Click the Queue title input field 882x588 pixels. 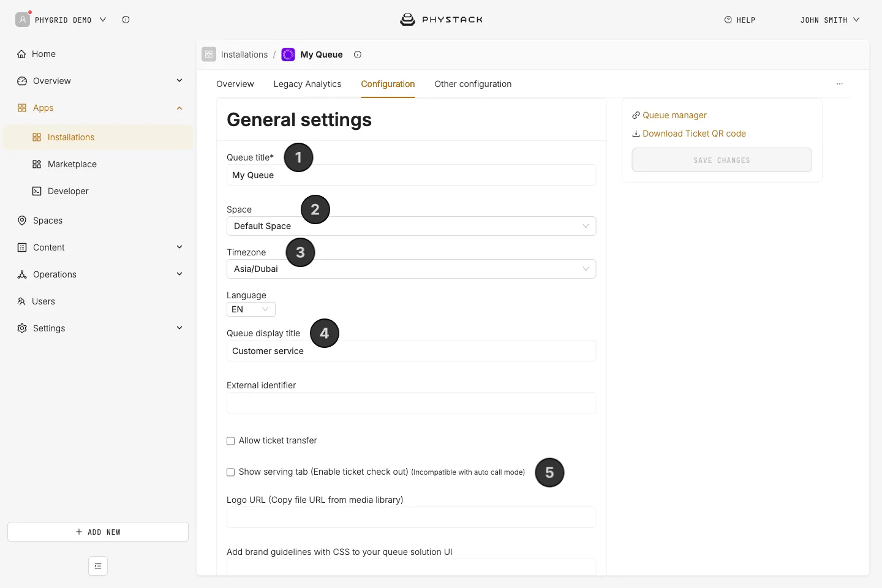tap(411, 175)
